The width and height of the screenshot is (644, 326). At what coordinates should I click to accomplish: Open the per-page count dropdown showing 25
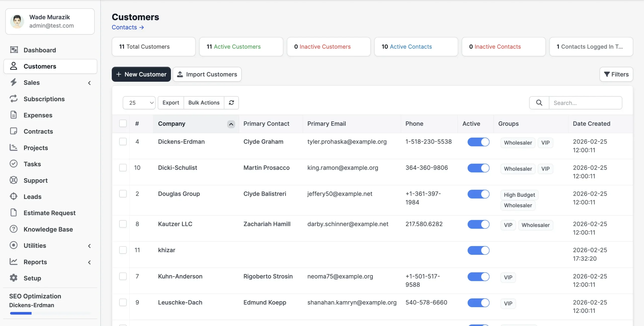[139, 103]
